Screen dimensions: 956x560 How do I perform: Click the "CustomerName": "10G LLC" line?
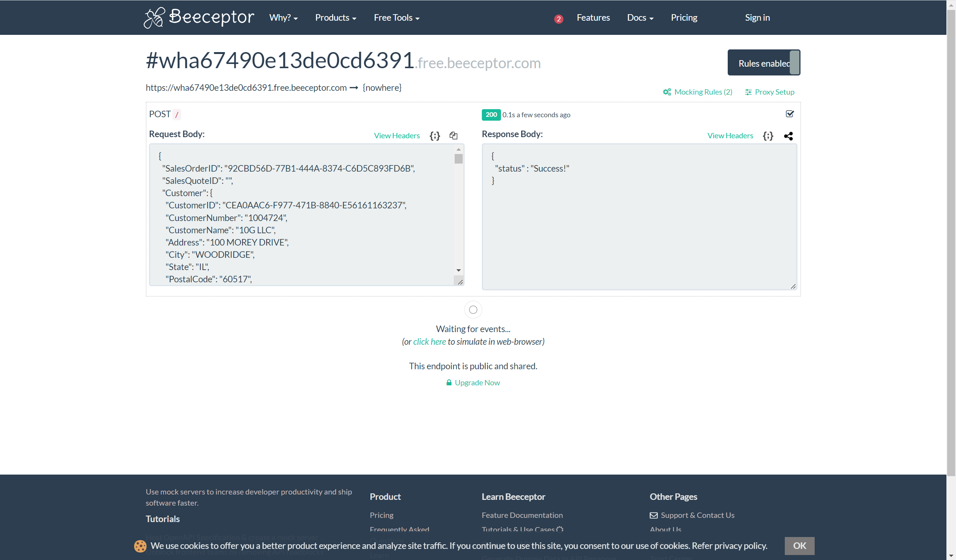click(221, 230)
